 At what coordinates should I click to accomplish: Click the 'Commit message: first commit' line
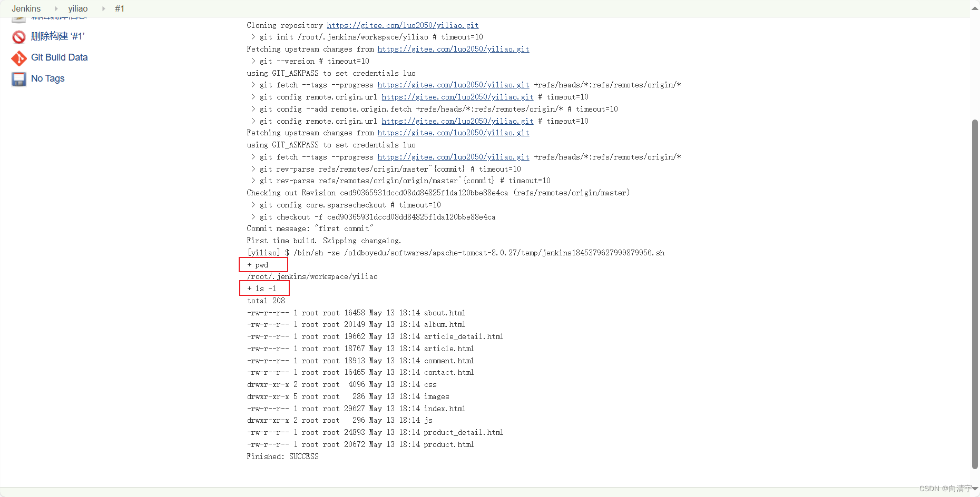coord(310,228)
